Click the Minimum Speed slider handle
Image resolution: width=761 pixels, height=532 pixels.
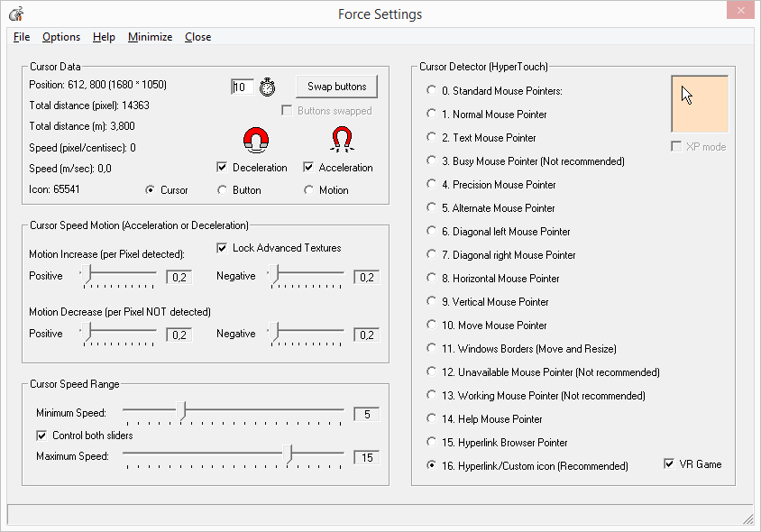181,410
